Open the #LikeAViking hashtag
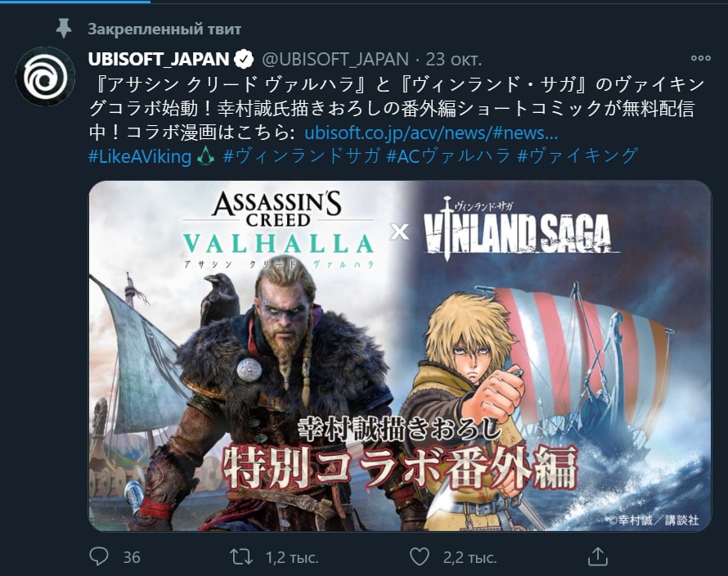Image resolution: width=728 pixels, height=576 pixels. (x=140, y=156)
